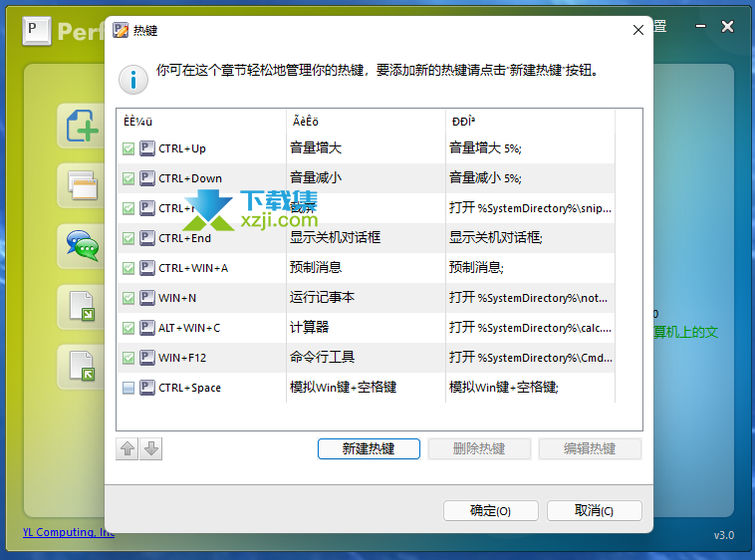755x560 pixels.
Task: Uncheck the CTRL+Up hotkey checkbox
Action: [128, 148]
